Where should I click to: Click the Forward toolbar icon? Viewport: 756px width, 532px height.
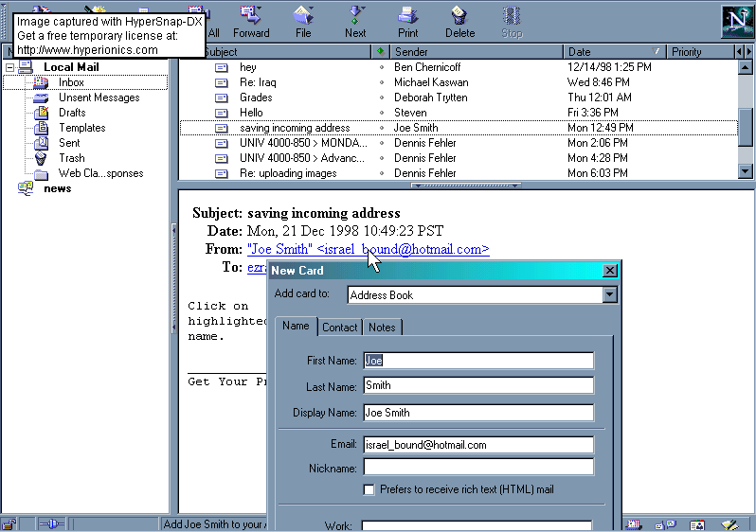[x=251, y=20]
